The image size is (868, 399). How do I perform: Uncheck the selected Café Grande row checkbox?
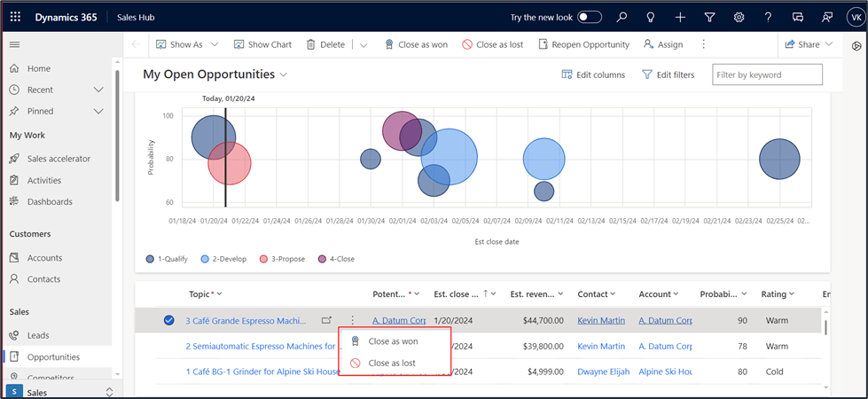168,320
